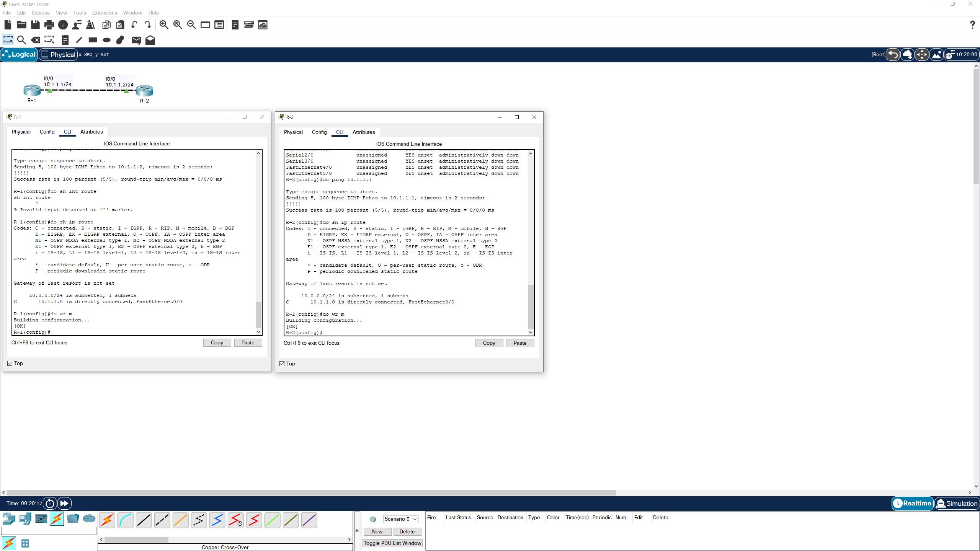Uncheck the Top checkbox in the R-2 window
The width and height of the screenshot is (980, 551).
click(x=282, y=364)
